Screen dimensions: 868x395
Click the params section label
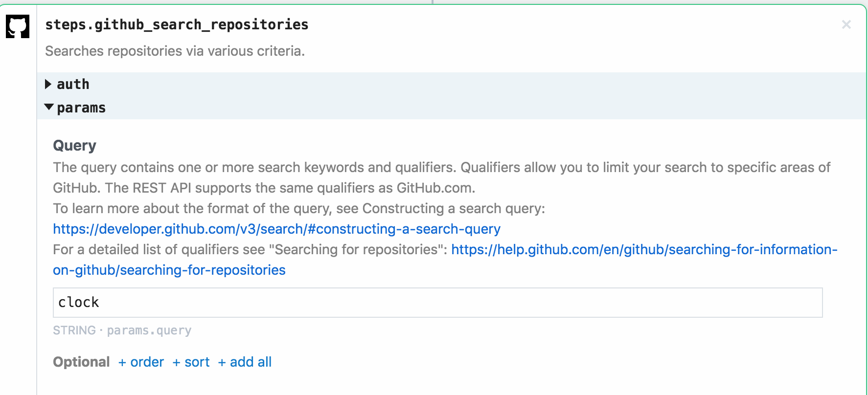[81, 108]
